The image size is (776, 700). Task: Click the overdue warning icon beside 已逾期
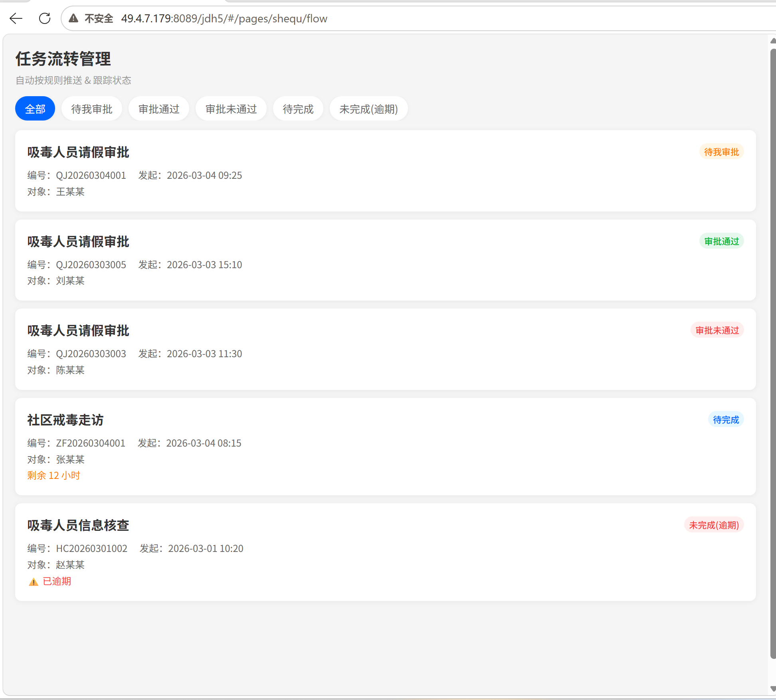pyautogui.click(x=34, y=582)
